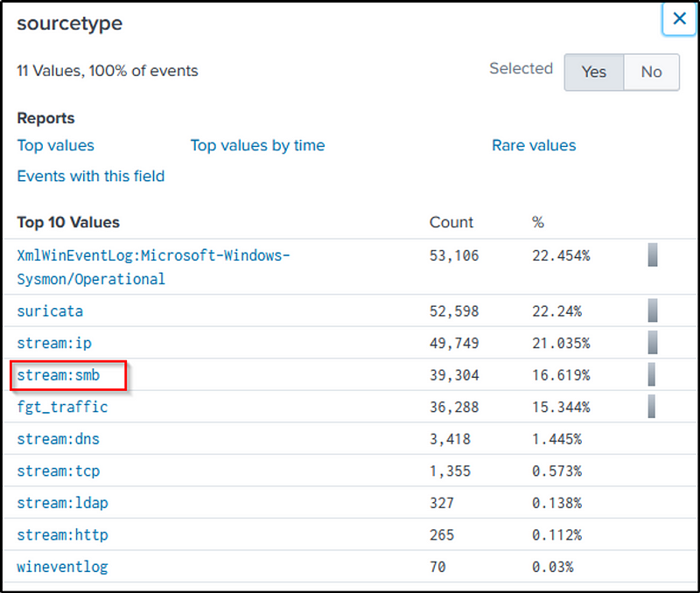The image size is (700, 593).
Task: Click the Sysmon Operational percentage bar
Action: [x=653, y=255]
